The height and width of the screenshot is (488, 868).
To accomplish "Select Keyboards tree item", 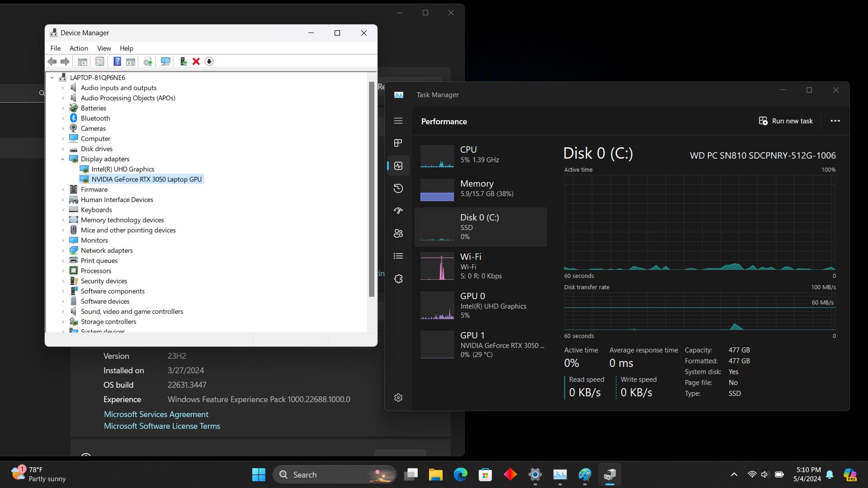I will (x=96, y=210).
